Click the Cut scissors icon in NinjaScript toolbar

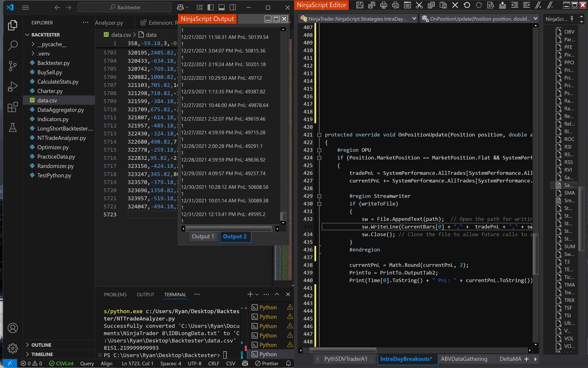click(x=419, y=5)
